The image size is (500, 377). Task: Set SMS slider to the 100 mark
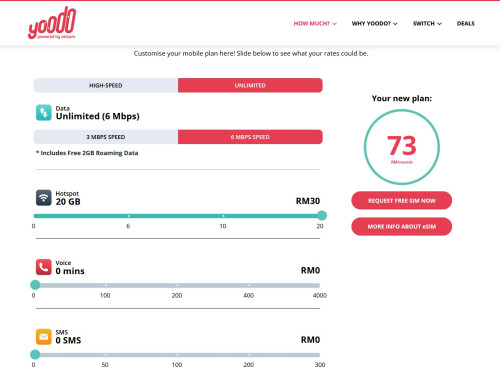coord(177,355)
